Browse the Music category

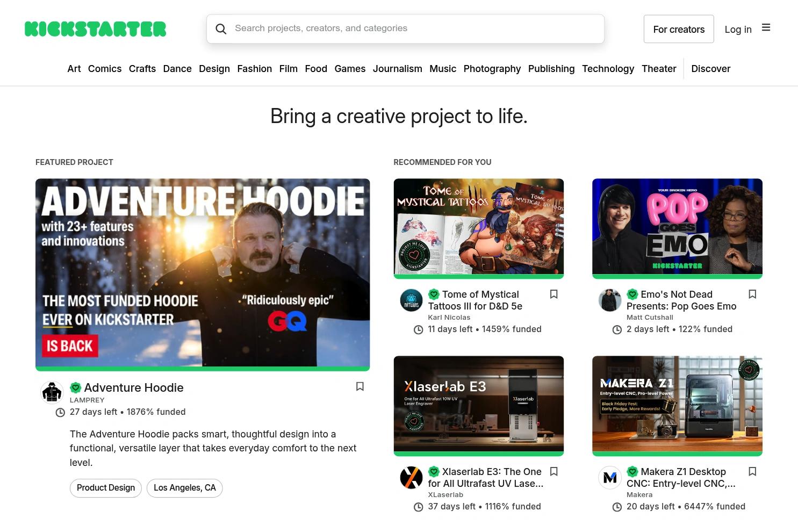(x=443, y=69)
